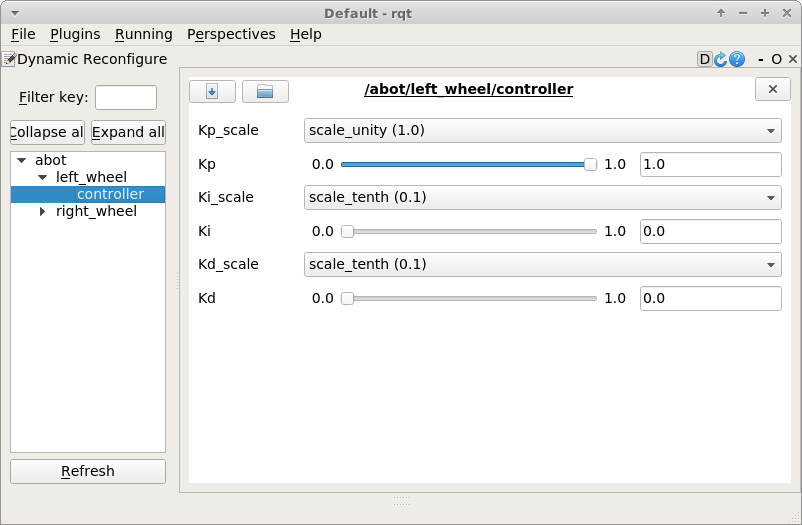Open the Ki_scale dropdown

(x=542, y=197)
